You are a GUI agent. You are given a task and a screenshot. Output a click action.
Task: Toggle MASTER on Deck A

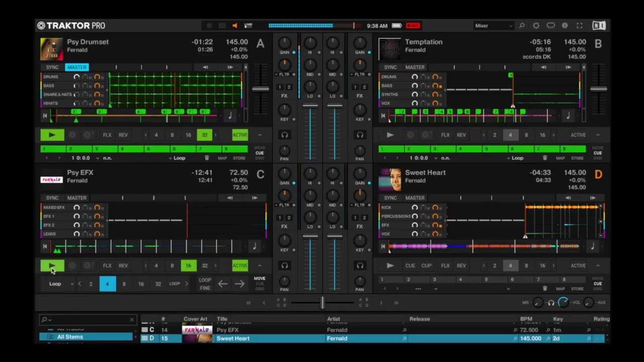[76, 67]
